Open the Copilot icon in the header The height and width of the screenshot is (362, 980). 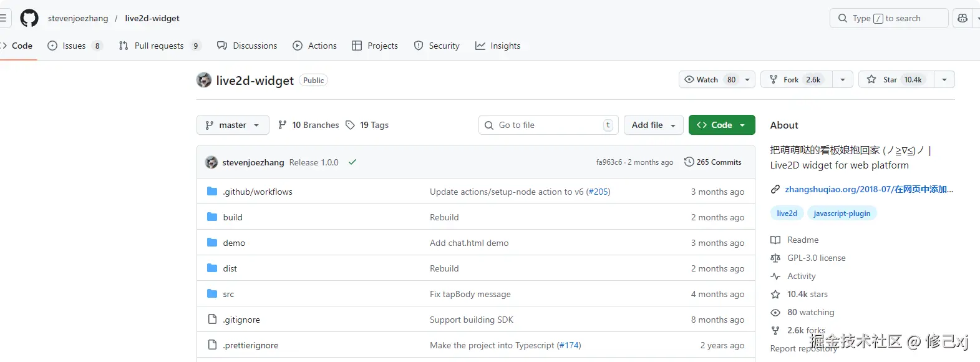[963, 18]
